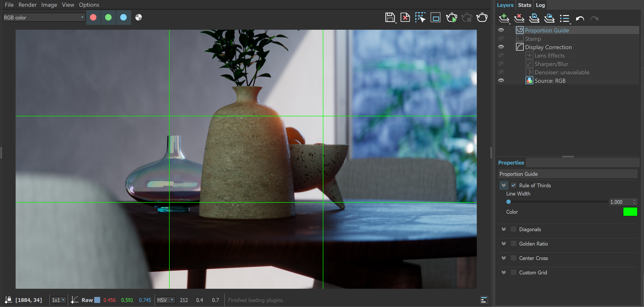Select the Layers tab
The image size is (644, 307).
click(505, 5)
